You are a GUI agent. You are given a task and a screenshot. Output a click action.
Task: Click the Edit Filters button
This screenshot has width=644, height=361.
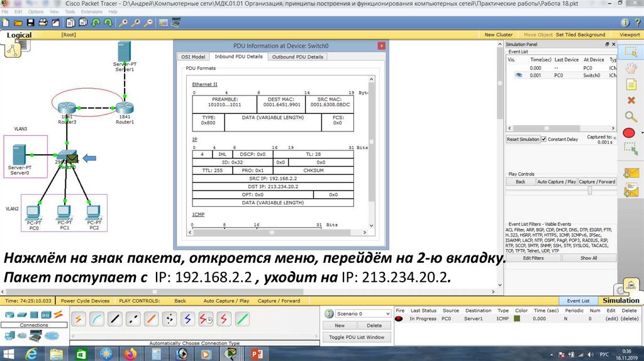pyautogui.click(x=533, y=258)
